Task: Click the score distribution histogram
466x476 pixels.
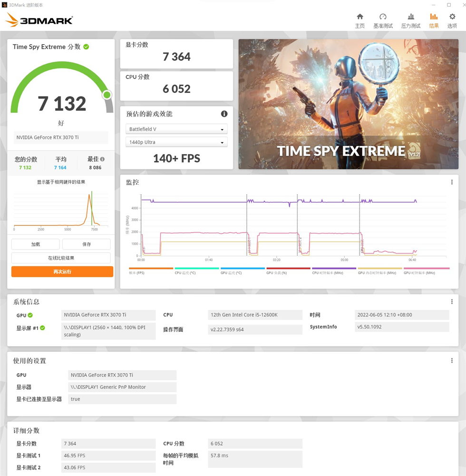Action: click(61, 209)
